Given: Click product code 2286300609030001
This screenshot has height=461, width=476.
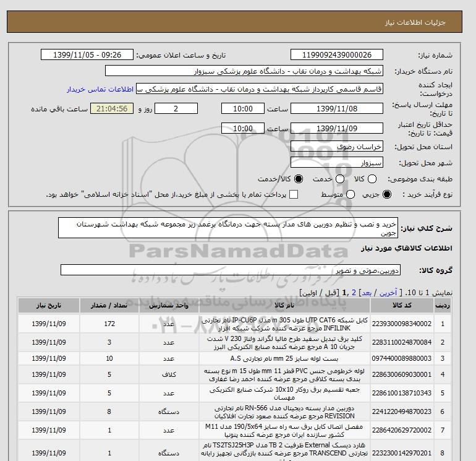Looking at the screenshot, I should click(402, 375).
